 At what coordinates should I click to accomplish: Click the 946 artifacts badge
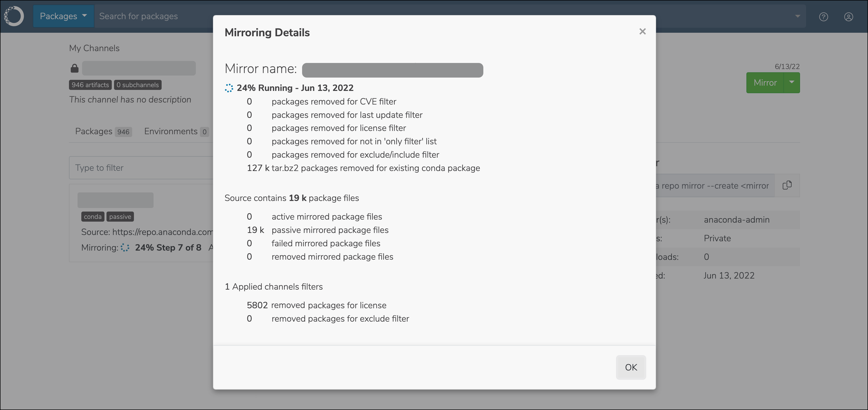point(90,85)
